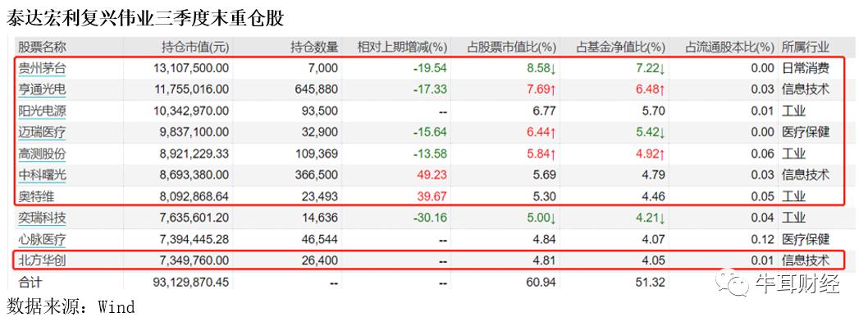The image size is (868, 322).
Task: Click the 46,544 holding quantity cell
Action: 321,239
